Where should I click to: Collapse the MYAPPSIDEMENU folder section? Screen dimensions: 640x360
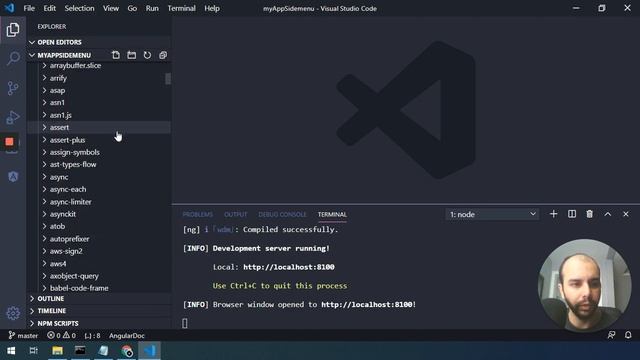coord(64,55)
